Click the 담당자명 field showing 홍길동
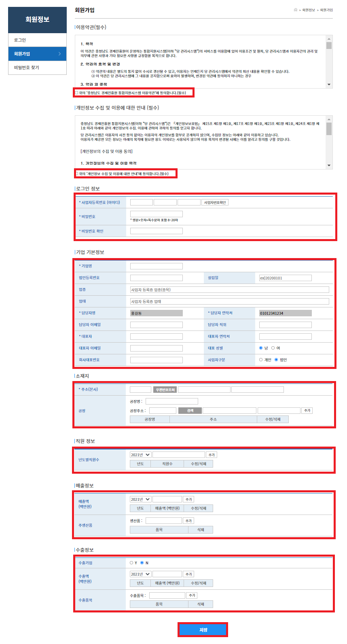 157,313
